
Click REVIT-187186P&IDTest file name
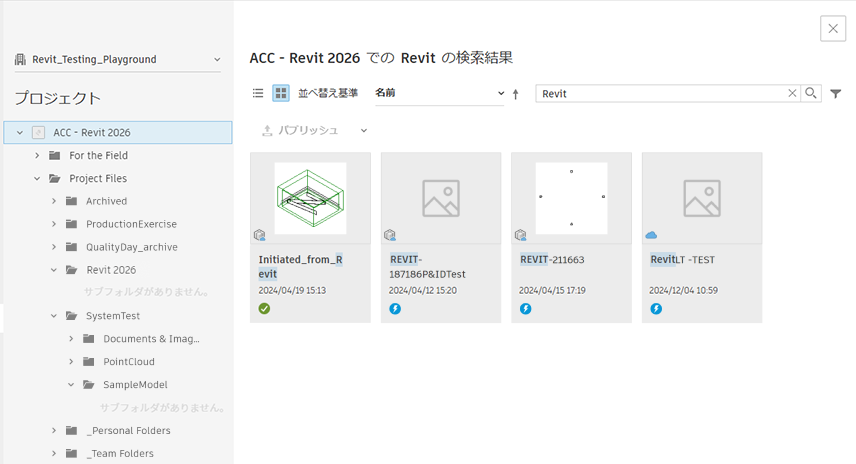point(427,266)
